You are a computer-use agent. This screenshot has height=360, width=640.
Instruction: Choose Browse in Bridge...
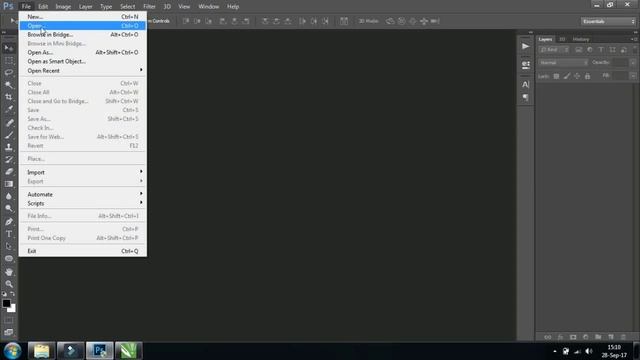pos(82,35)
